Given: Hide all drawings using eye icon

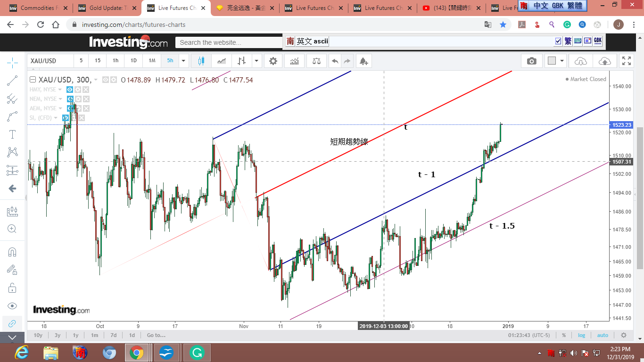Looking at the screenshot, I should pos(12,306).
